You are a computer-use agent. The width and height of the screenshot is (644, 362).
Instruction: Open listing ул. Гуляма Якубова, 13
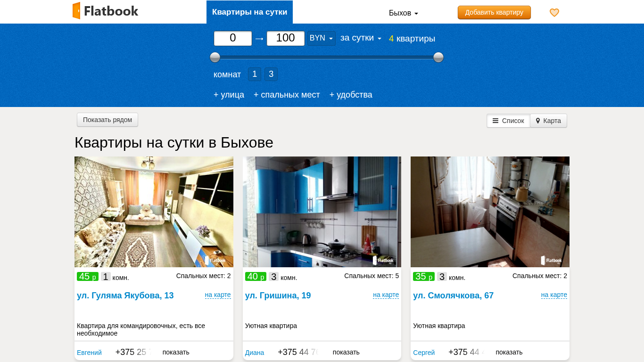(x=125, y=296)
